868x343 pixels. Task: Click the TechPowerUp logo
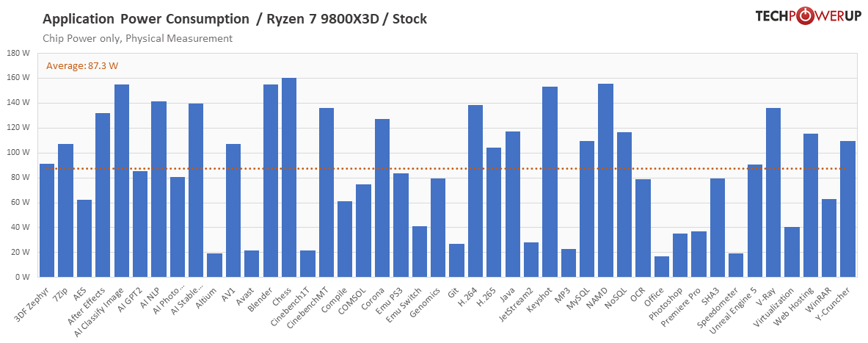coord(808,17)
